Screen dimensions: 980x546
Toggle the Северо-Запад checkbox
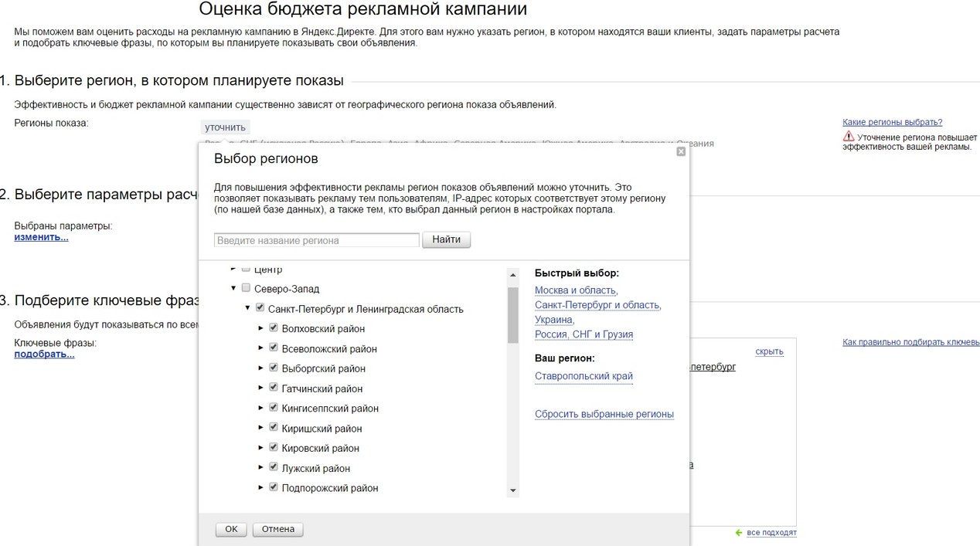(246, 288)
